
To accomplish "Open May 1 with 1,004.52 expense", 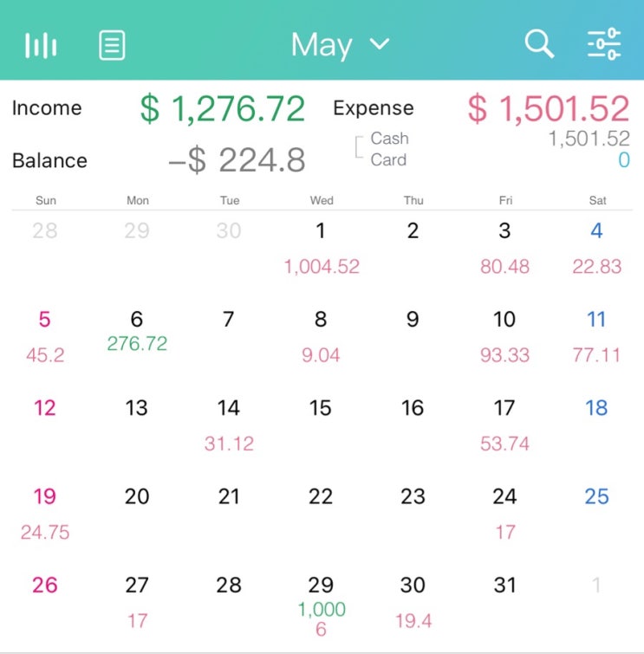I will [321, 249].
